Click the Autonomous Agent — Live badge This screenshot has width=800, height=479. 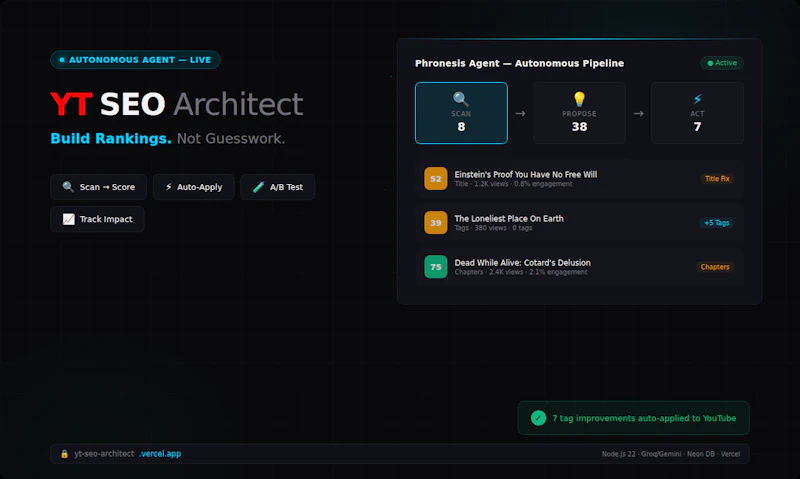135,60
